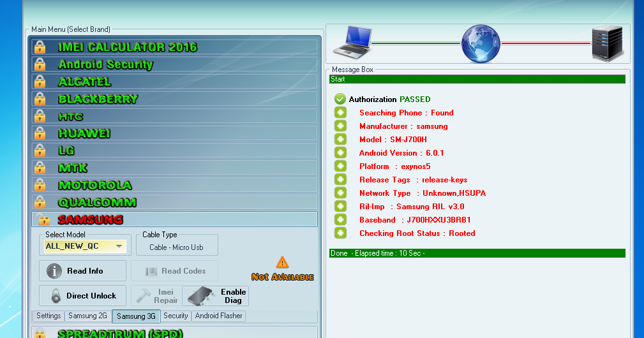Click open-lock icon beside SAMSUNG
644x338 pixels.
[43, 219]
